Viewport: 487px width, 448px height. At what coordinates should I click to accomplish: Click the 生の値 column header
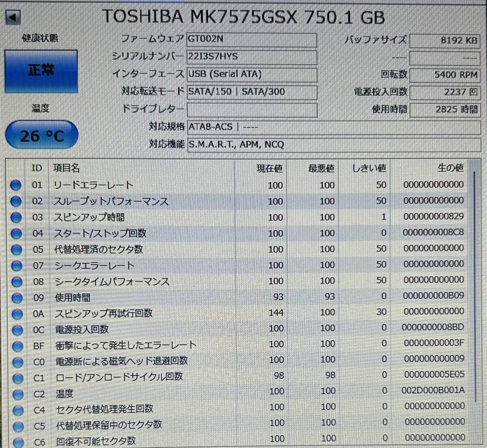450,167
